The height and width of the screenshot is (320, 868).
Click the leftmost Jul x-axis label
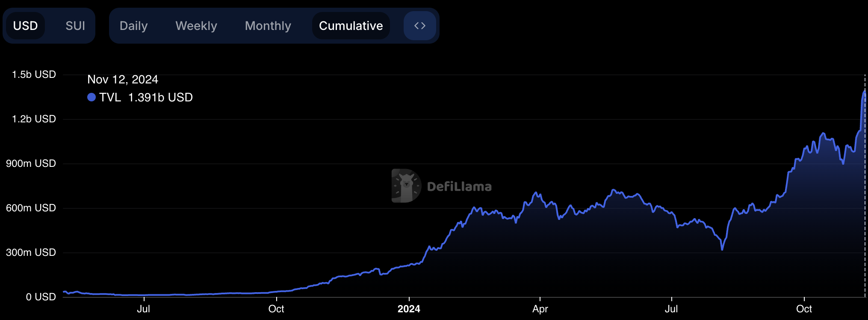(143, 309)
